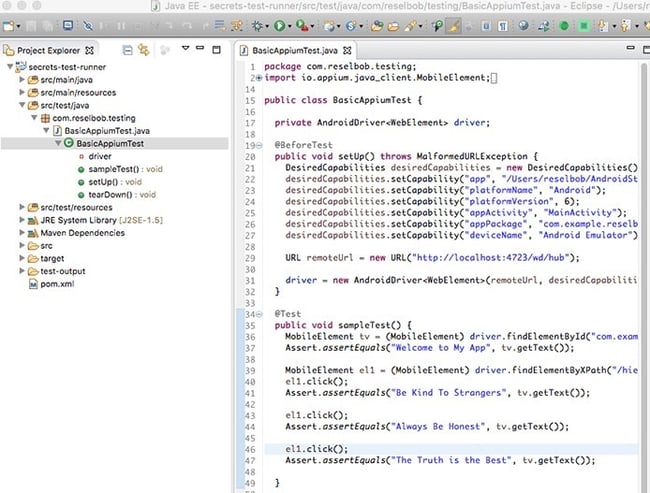Click the Run Last Tool icon
650x493 pixels.
click(303, 26)
